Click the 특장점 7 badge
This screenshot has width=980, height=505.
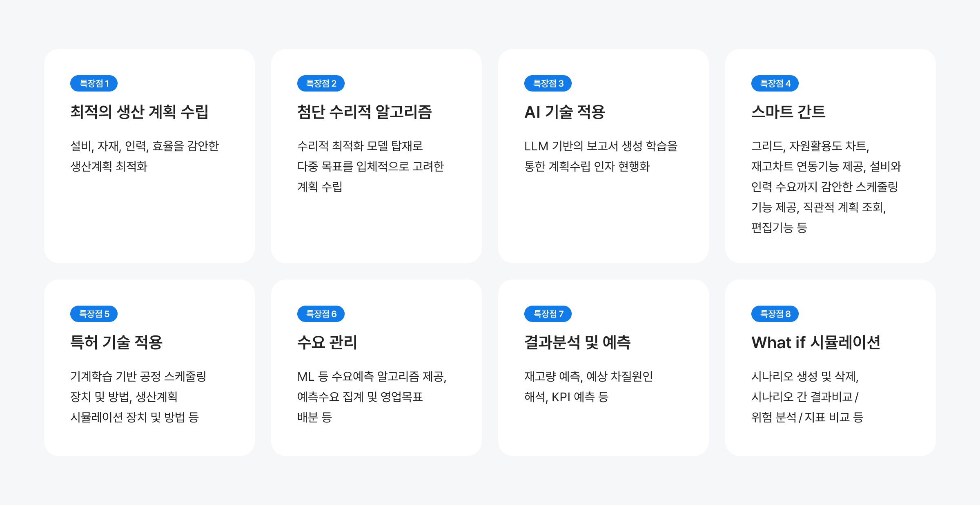[548, 314]
